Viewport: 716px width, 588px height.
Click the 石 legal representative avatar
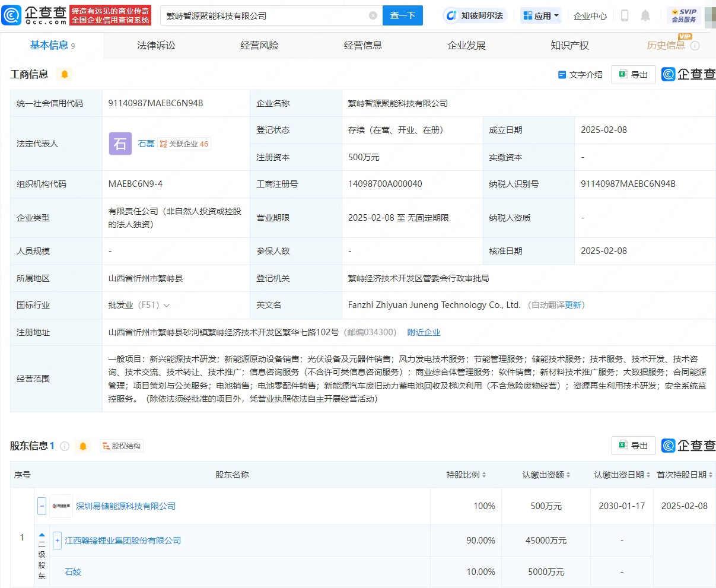coord(120,144)
